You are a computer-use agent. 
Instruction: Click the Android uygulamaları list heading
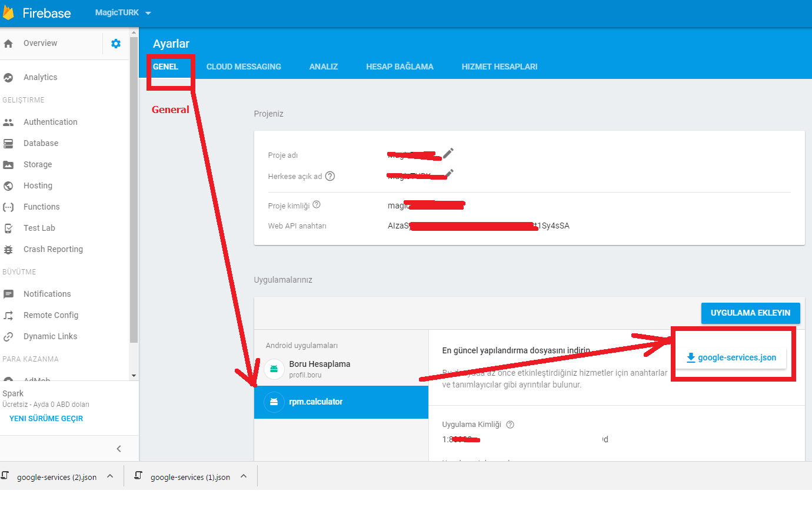302,346
